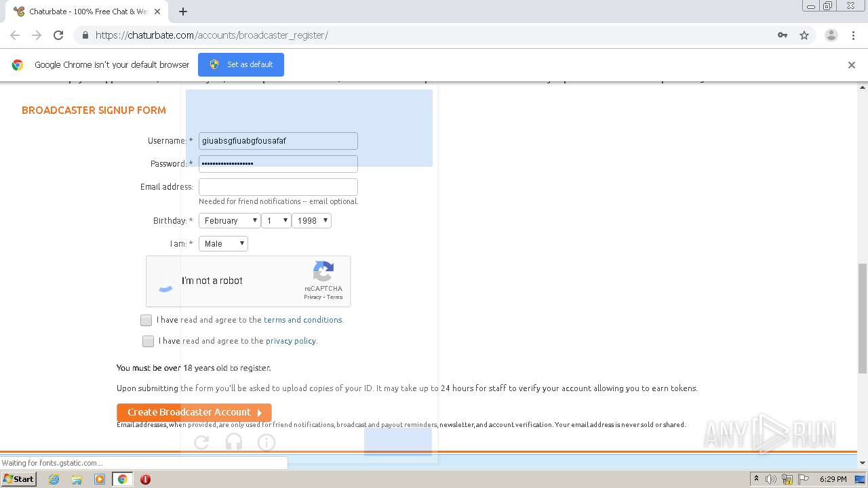868x488 pixels.
Task: Close the Chaturbate browser tab
Action: tap(158, 12)
